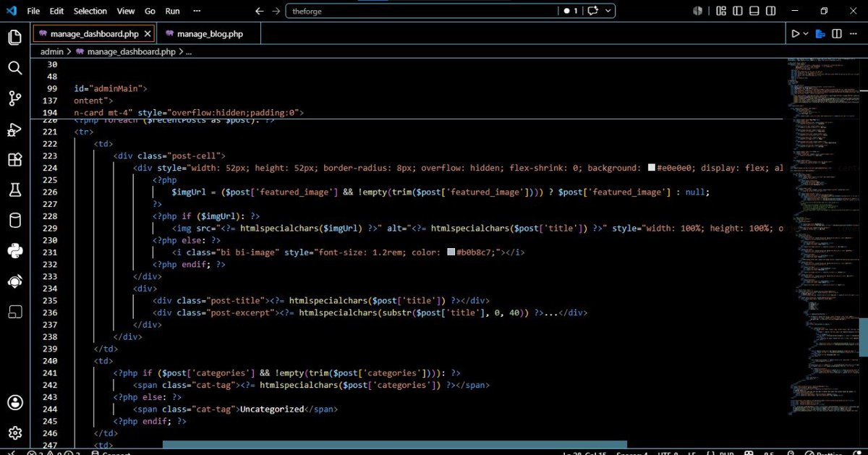The height and width of the screenshot is (455, 868).
Task: Open the View menu
Action: click(126, 11)
